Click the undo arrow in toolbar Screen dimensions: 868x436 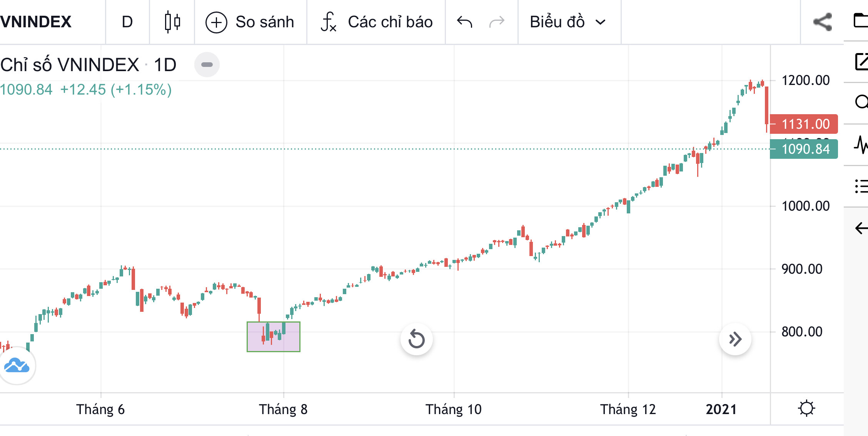click(x=464, y=22)
